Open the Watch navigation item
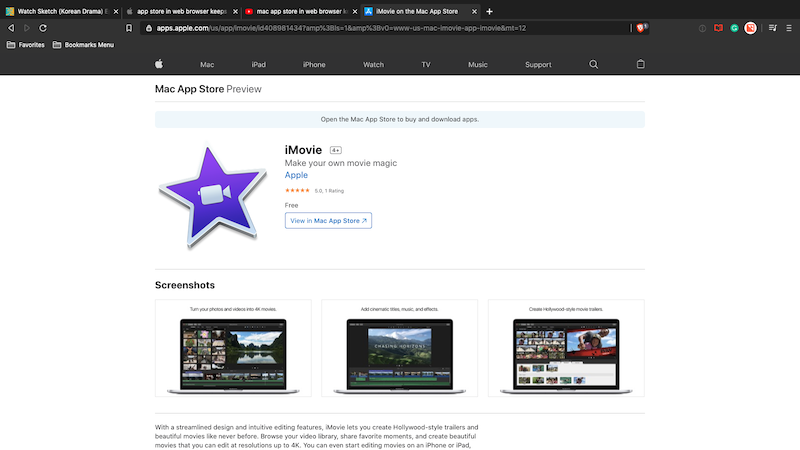800x450 pixels. point(373,65)
